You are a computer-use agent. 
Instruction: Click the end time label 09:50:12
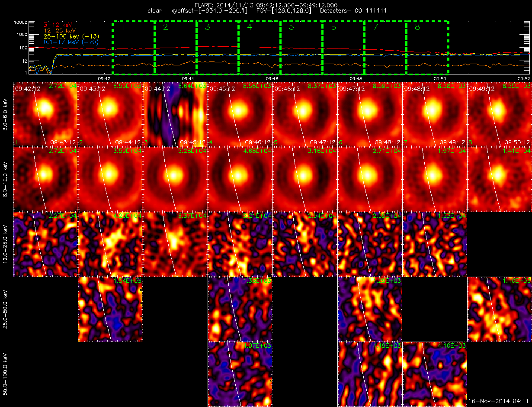coord(518,142)
